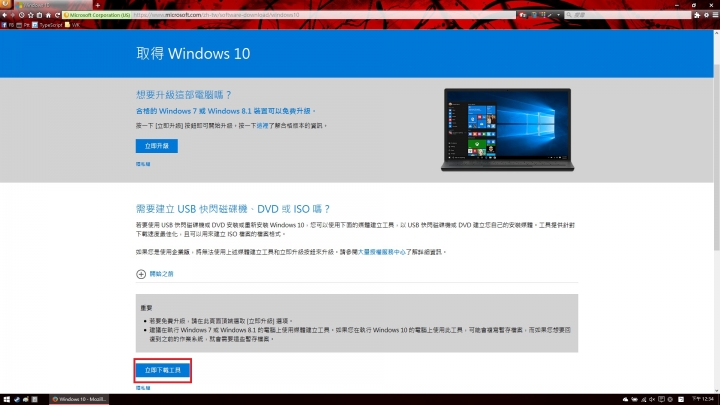Viewport: 720px width, 405px height.
Task: Bookmark this page with the star icon
Action: (x=31, y=15)
